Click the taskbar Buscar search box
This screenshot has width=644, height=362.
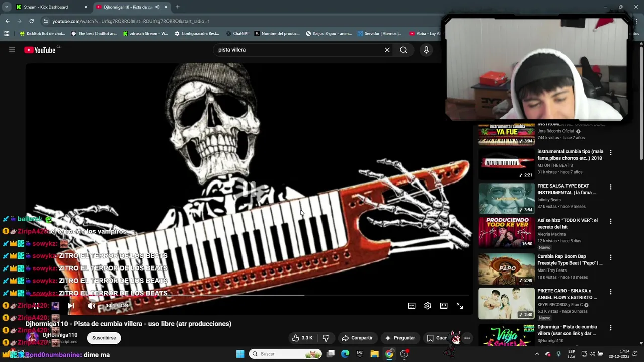(x=286, y=354)
